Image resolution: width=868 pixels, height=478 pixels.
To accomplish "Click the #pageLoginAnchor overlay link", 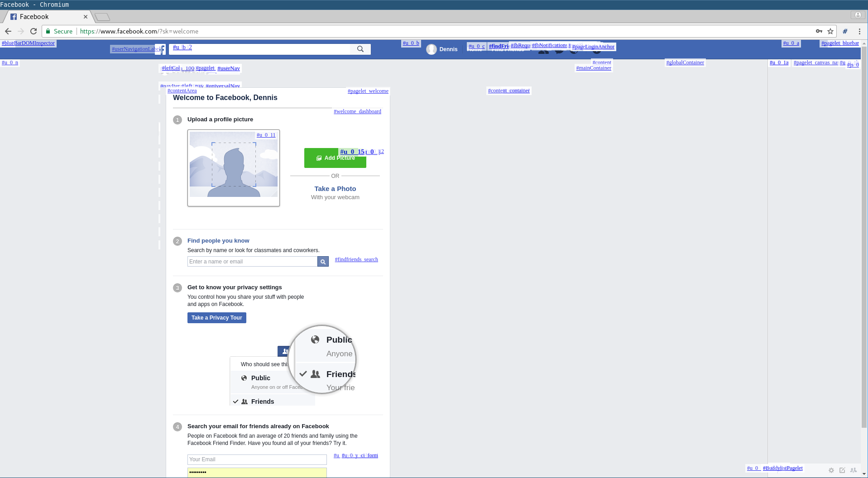I will tap(593, 47).
